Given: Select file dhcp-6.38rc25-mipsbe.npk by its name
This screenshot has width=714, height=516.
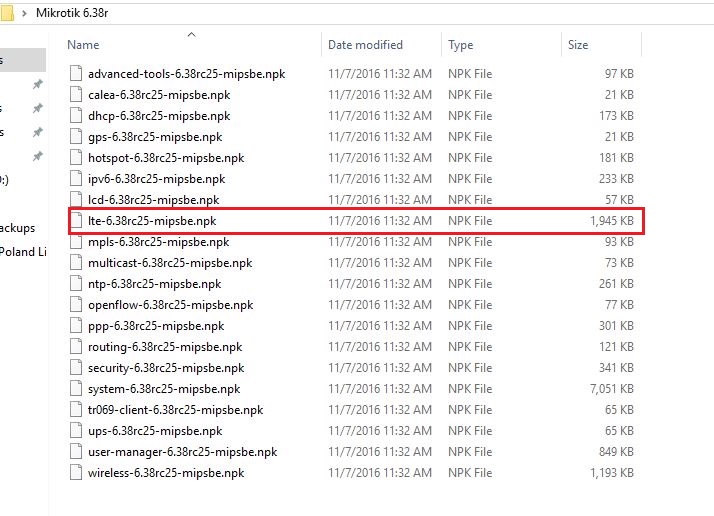Looking at the screenshot, I should pos(159,116).
